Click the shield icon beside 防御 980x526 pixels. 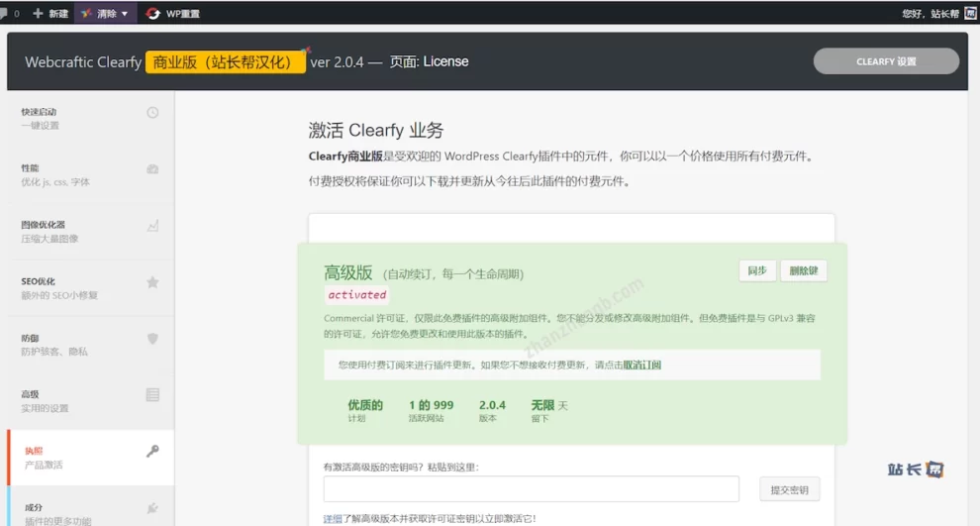click(x=152, y=339)
